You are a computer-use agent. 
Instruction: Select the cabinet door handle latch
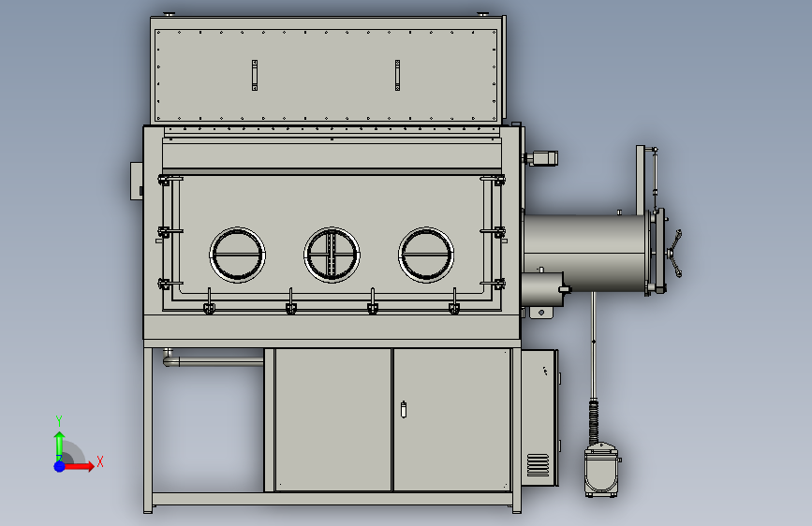pos(404,410)
